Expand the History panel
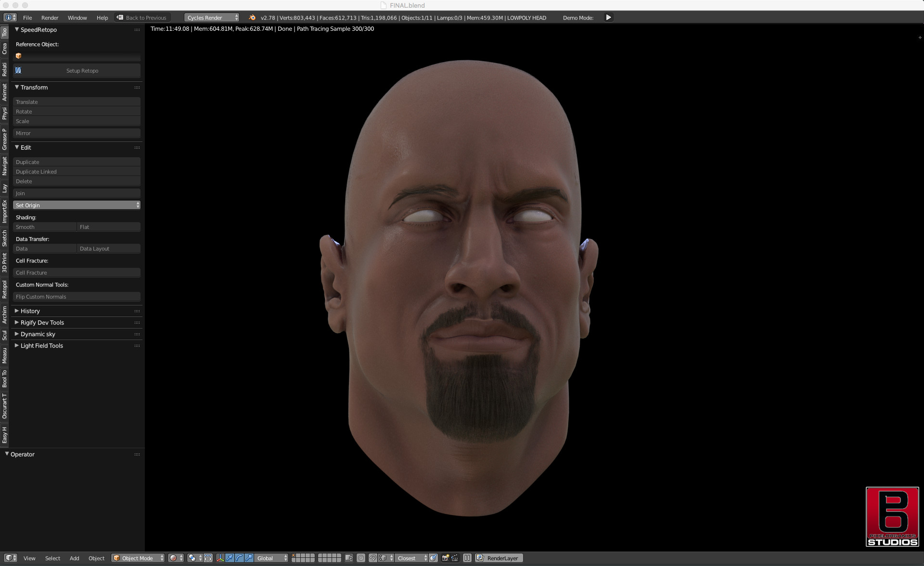The height and width of the screenshot is (566, 924). click(29, 311)
